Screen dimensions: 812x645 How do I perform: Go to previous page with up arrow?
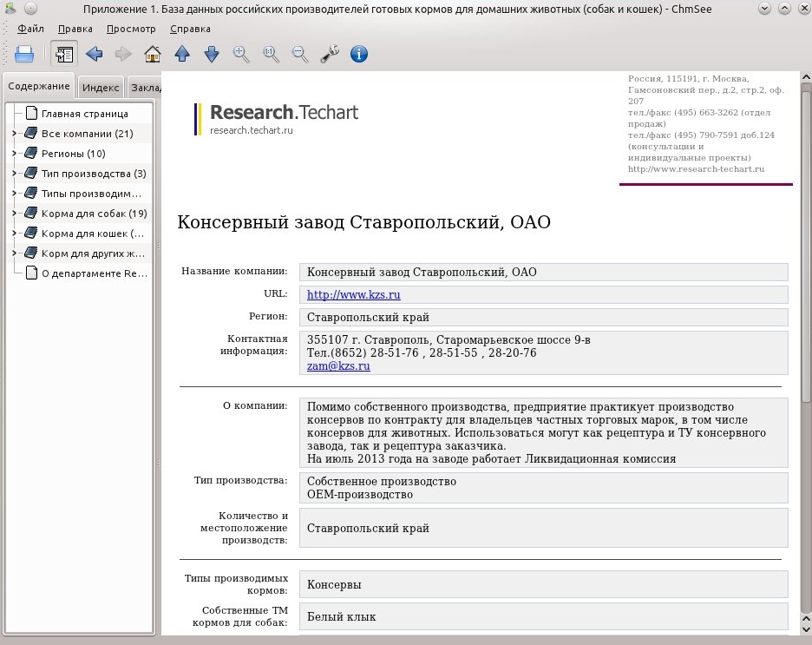(182, 54)
